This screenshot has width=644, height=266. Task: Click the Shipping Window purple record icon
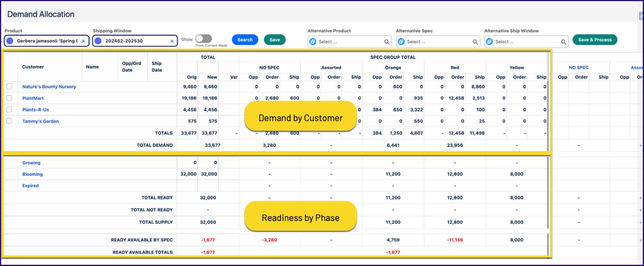click(98, 41)
